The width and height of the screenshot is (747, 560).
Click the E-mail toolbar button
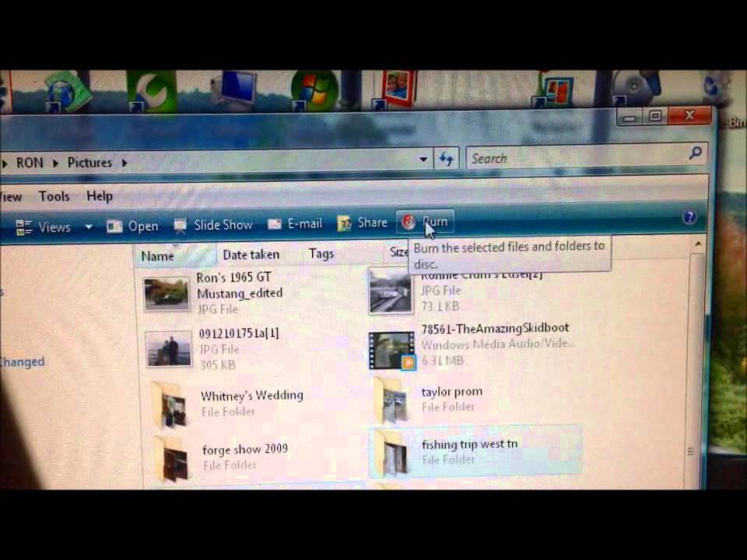[296, 224]
